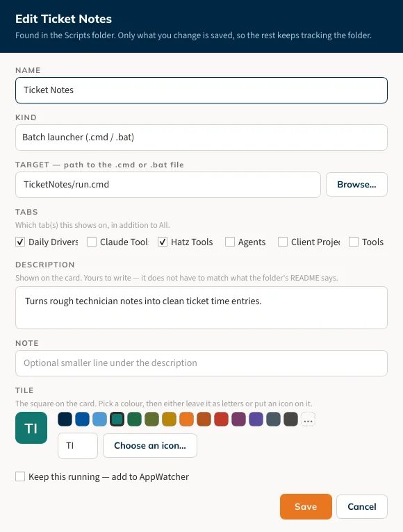Screen dimensions: 403x532
Task: Pick the light blue colour swatch
Action: 99,419
